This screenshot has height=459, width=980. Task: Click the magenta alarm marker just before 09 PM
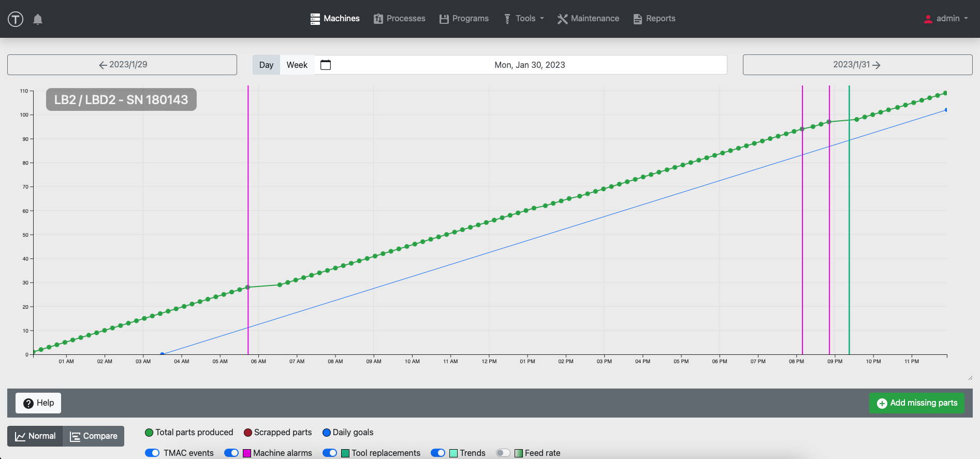(x=829, y=220)
